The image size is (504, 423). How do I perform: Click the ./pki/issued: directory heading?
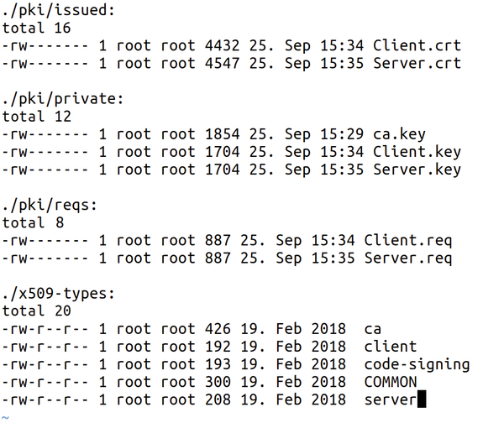59,10
